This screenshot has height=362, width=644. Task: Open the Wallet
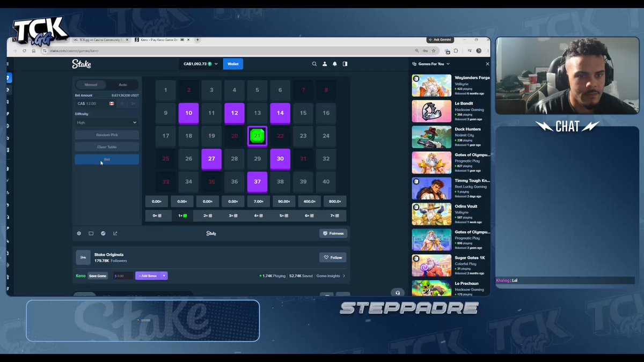(x=233, y=64)
